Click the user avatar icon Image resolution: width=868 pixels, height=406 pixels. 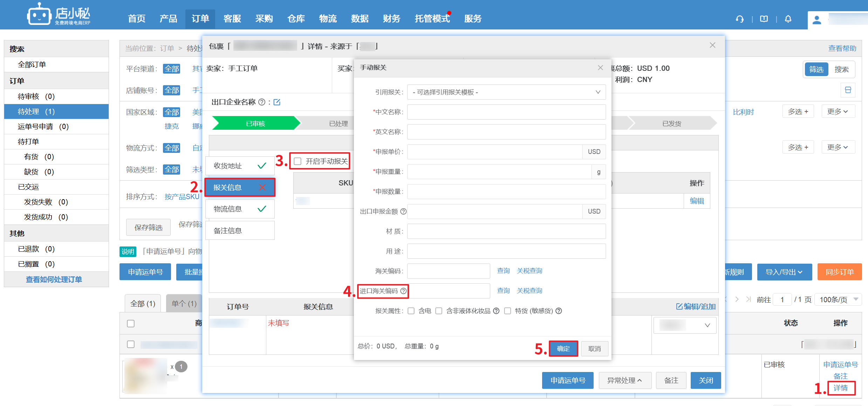tap(817, 20)
